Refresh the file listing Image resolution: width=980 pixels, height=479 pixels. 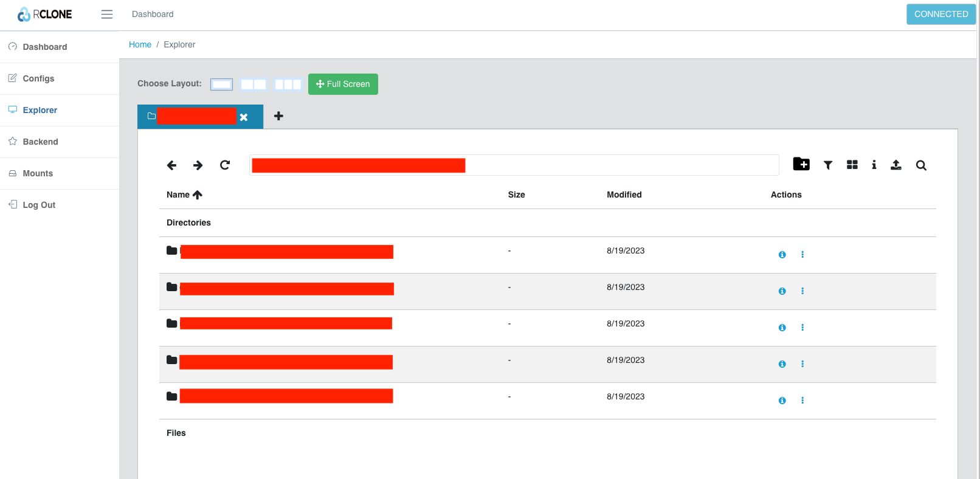pyautogui.click(x=225, y=165)
